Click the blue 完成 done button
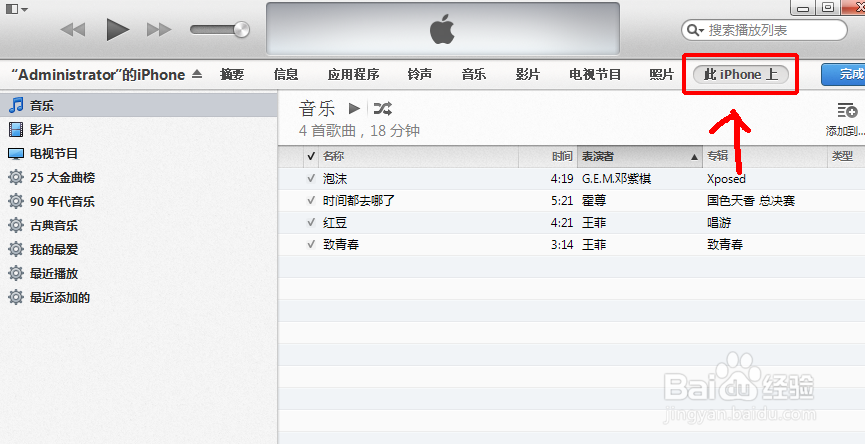Viewport: 865px width, 444px height. click(x=843, y=74)
